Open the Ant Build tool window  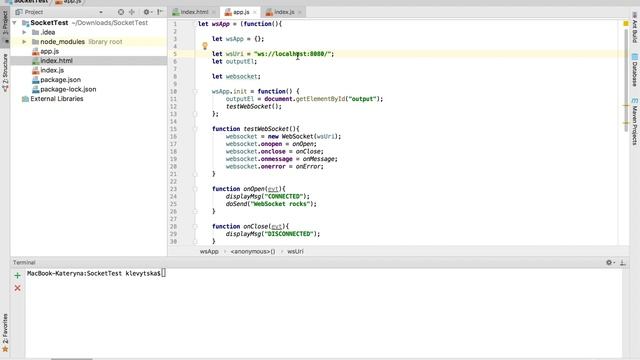635,28
